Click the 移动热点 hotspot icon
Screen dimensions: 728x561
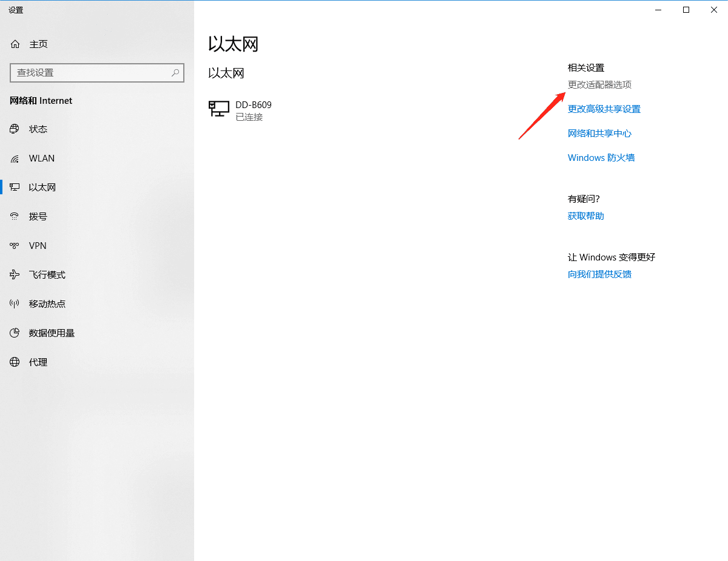(x=15, y=304)
